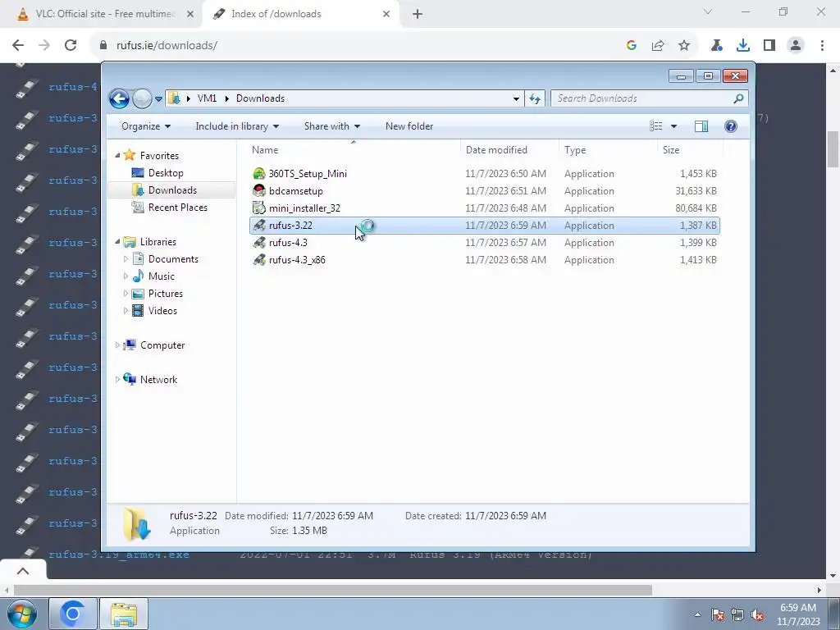Open view options dropdown arrow
The height and width of the screenshot is (630, 840).
(674, 126)
